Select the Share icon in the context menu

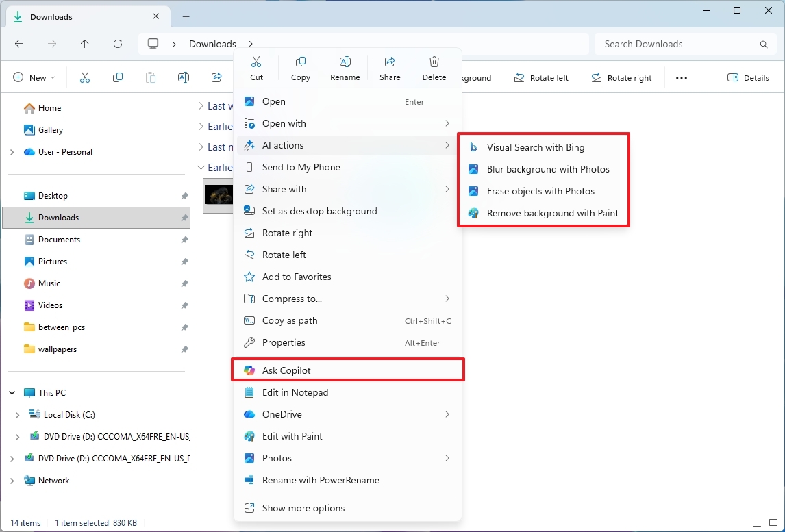(x=390, y=62)
